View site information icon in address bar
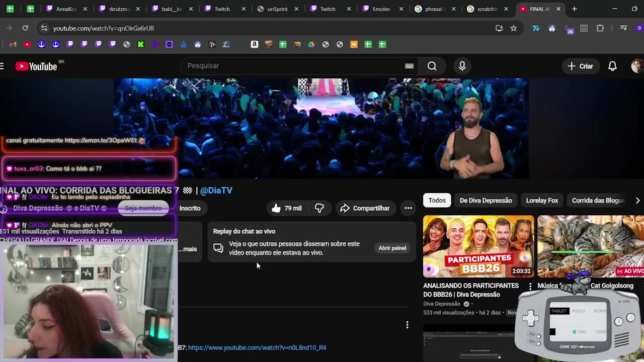Viewport: 644px width, 362px height. pyautogui.click(x=44, y=28)
